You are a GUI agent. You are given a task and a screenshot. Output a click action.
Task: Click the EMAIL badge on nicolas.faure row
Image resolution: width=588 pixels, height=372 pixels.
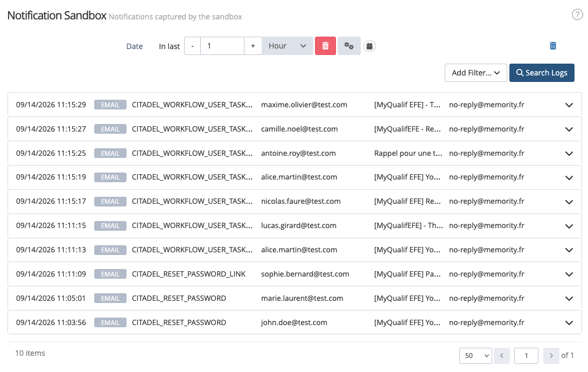110,201
